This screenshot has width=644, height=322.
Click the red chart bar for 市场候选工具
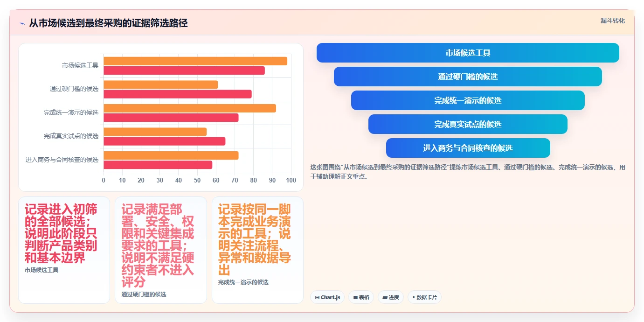184,70
